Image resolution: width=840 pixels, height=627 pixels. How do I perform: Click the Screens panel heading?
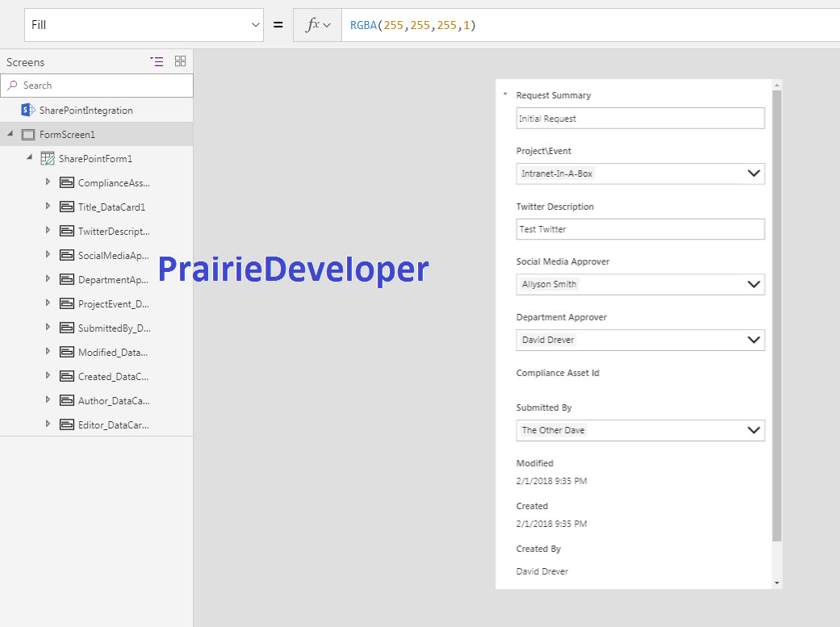25,62
